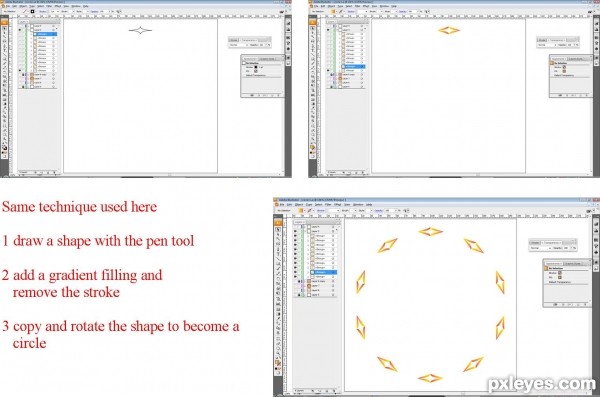Viewport: 600px width, 397px height.
Task: Select Type tool in outlined-shape window
Action: 5,50
